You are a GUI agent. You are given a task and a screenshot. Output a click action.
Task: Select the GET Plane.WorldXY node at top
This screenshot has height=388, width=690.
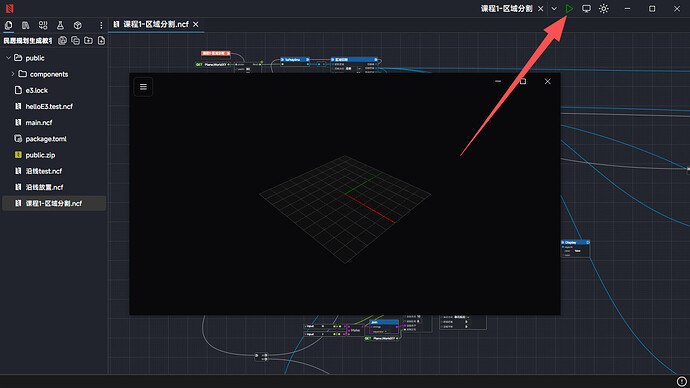click(213, 65)
